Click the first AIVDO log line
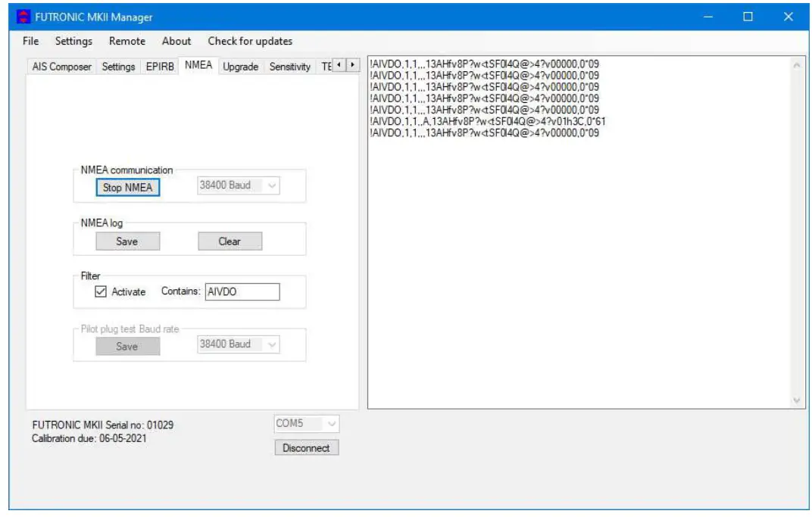 click(x=484, y=64)
